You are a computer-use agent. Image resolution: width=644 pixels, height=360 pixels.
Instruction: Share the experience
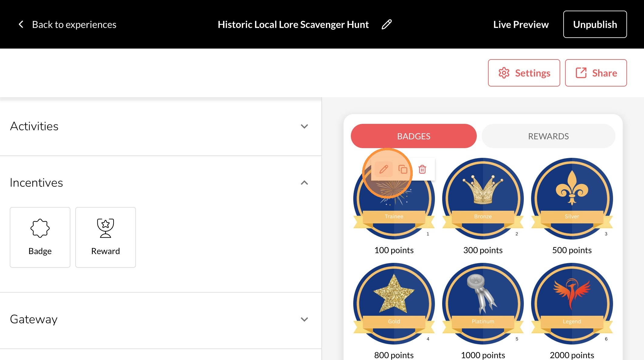(596, 73)
